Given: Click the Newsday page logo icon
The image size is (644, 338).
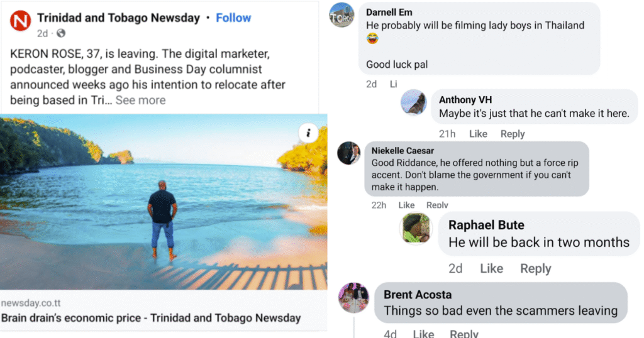Looking at the screenshot, I should click(20, 22).
